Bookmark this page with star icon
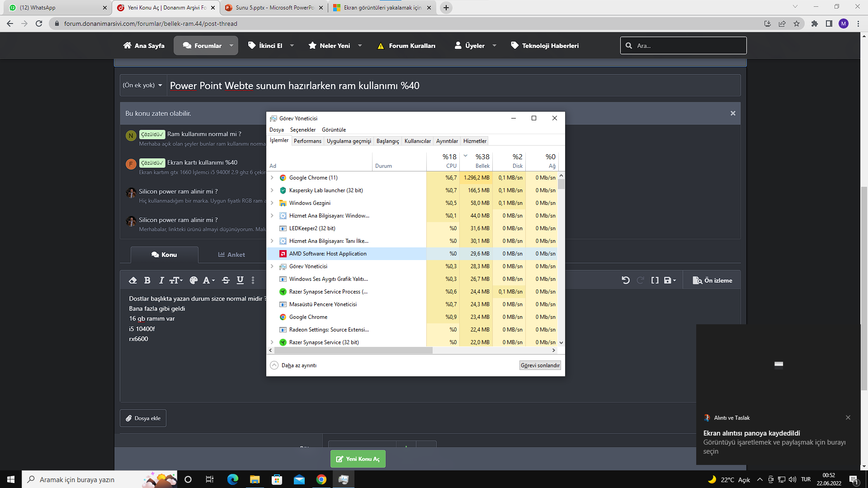The height and width of the screenshot is (488, 868). coord(797,24)
